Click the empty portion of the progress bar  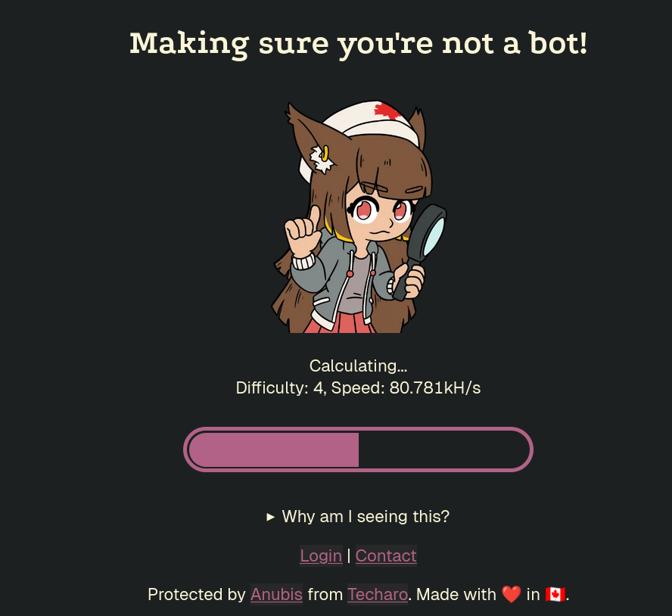(x=443, y=450)
